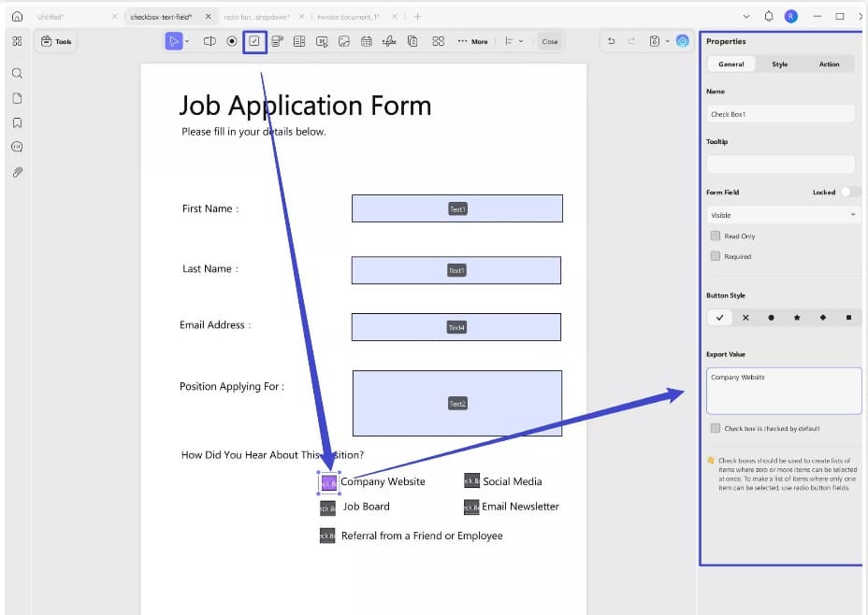The image size is (868, 615).
Task: Select the hand/select cursor tool
Action: point(174,40)
